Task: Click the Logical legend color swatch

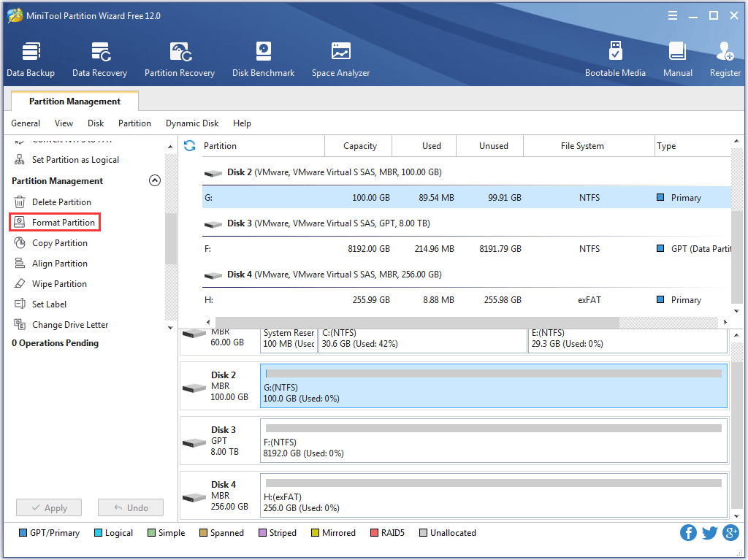Action: point(99,532)
